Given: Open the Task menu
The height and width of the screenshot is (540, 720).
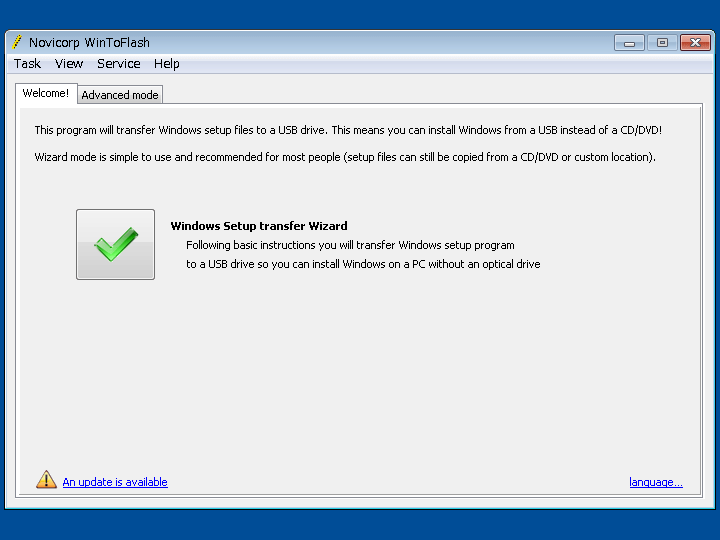Looking at the screenshot, I should 27,63.
